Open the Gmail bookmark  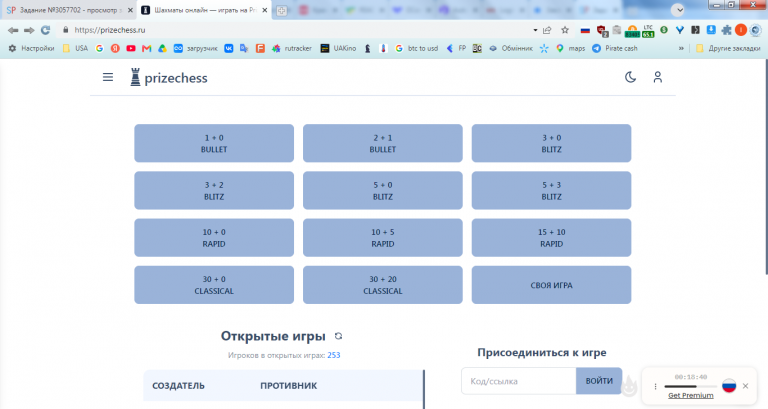146,48
